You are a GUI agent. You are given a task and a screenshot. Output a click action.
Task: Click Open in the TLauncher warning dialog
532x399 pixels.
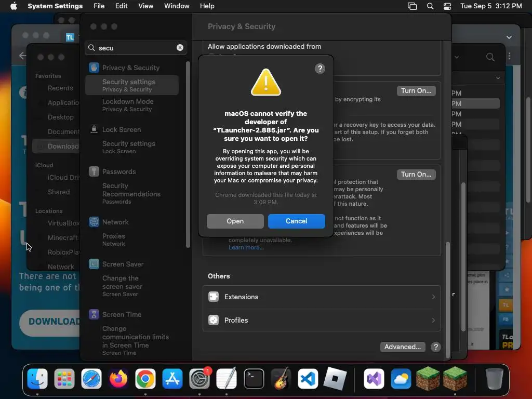pyautogui.click(x=235, y=221)
